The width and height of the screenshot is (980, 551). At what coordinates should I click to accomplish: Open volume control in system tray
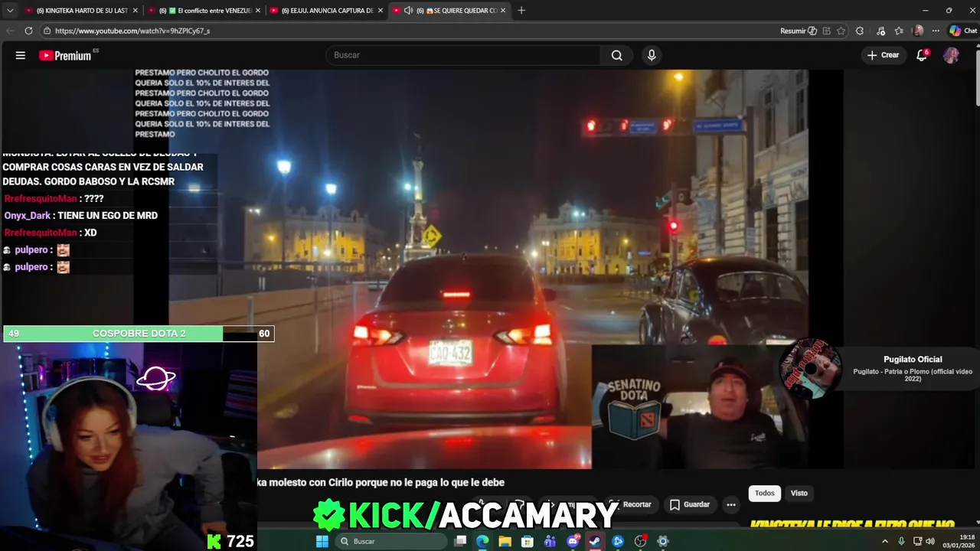(x=930, y=541)
